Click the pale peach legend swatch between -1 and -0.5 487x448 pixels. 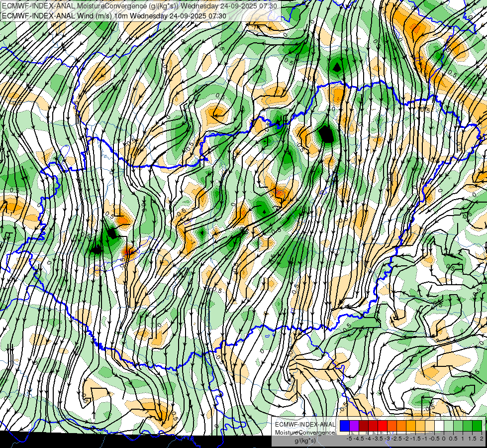(430, 426)
